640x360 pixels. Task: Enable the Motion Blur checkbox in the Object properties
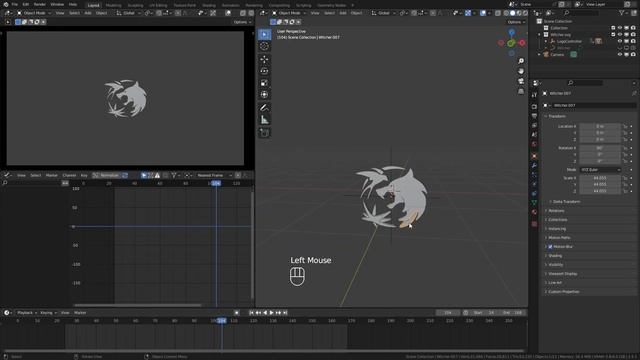(551, 247)
